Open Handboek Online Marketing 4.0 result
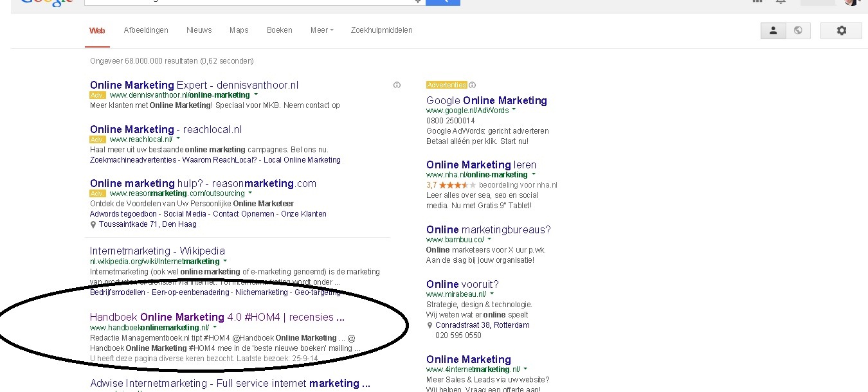868x392 pixels. [217, 317]
